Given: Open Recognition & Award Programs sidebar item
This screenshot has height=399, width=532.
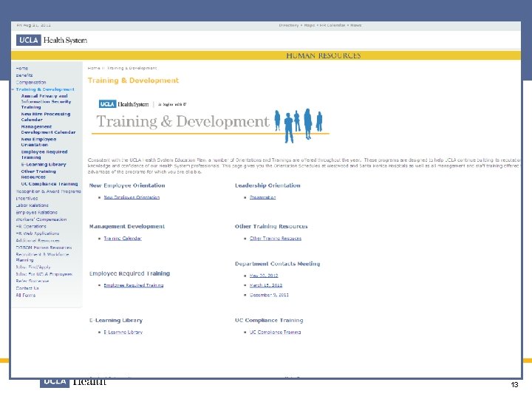Looking at the screenshot, I should tap(48, 191).
